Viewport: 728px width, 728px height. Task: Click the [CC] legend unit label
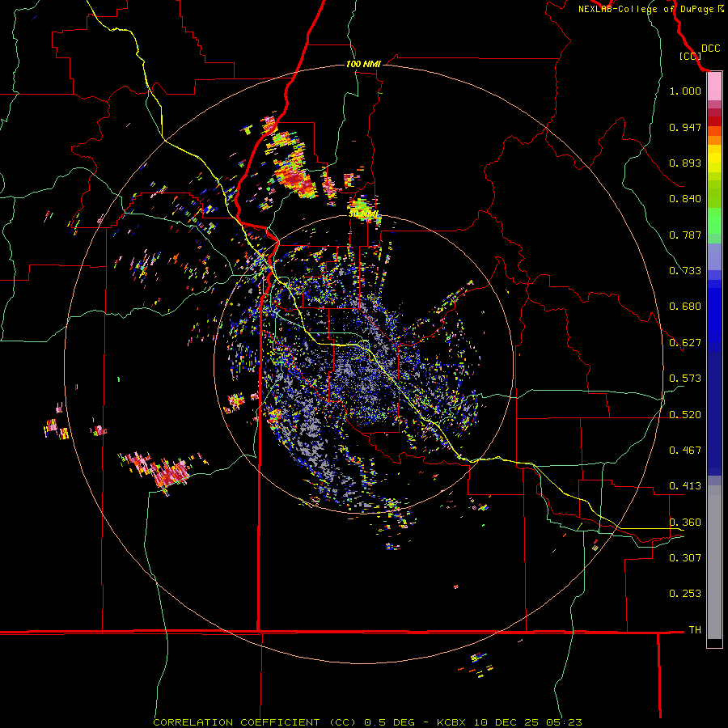pos(691,56)
